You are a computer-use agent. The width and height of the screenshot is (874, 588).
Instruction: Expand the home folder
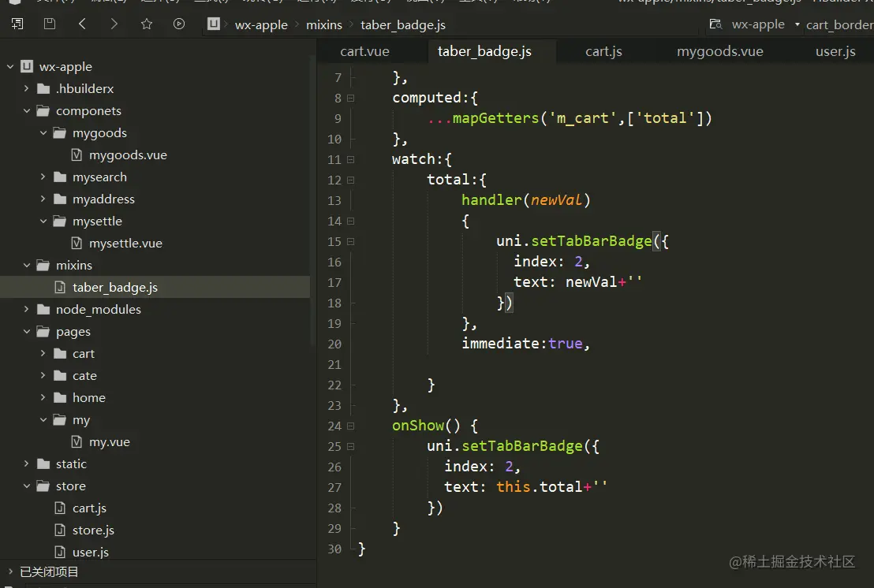[x=43, y=397]
